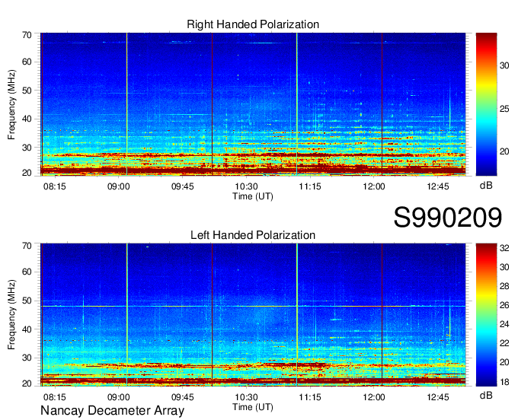Click the Left Handed Polarization title

253,235
